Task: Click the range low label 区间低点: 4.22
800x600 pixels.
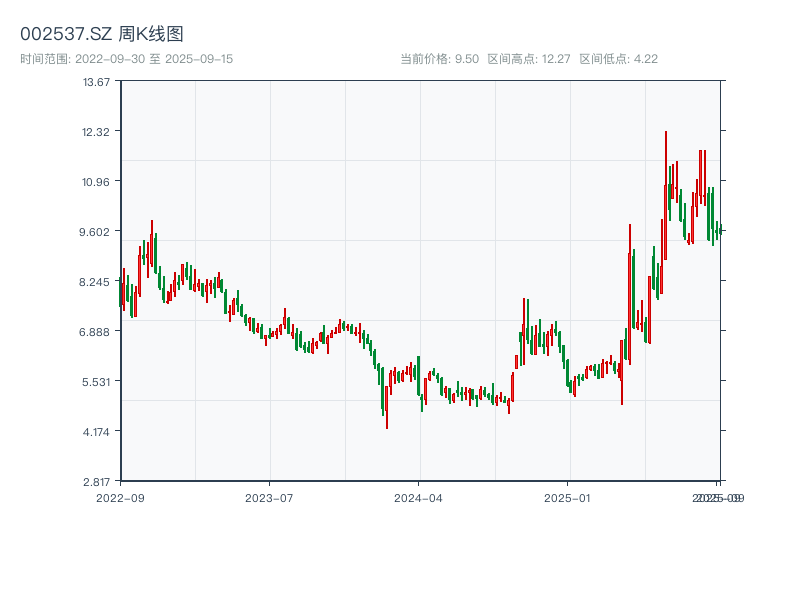Action: point(618,59)
